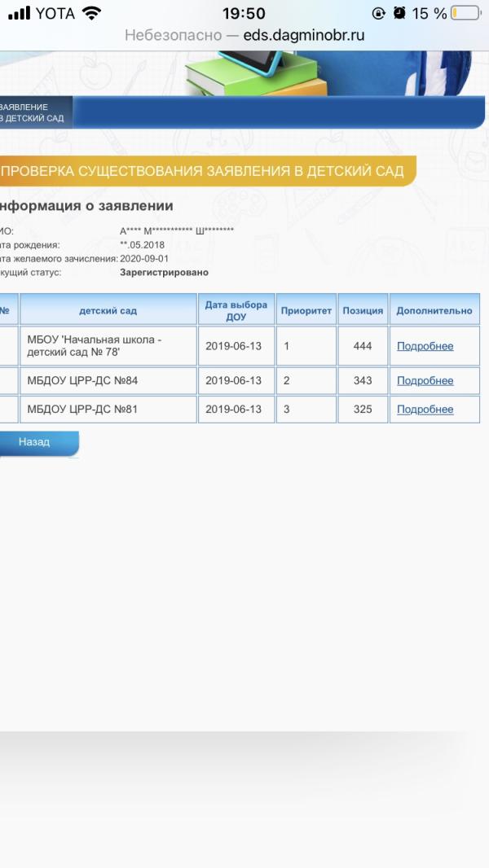
Task: Open 'Подробнее' for МБДОУ ЦРР-ДС №81
Action: pos(425,409)
